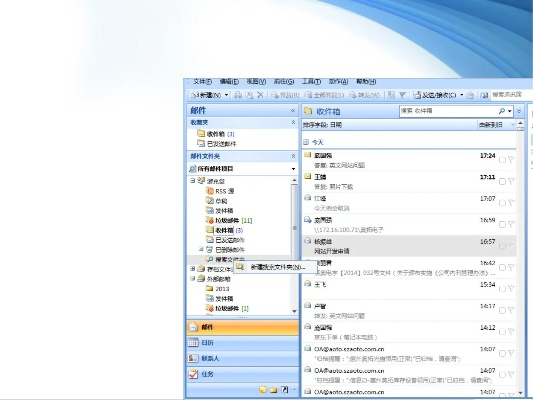Screen dimensions: 533x400
Task: Open the dropdown arrow beside 新建(N)
Action: click(226, 95)
